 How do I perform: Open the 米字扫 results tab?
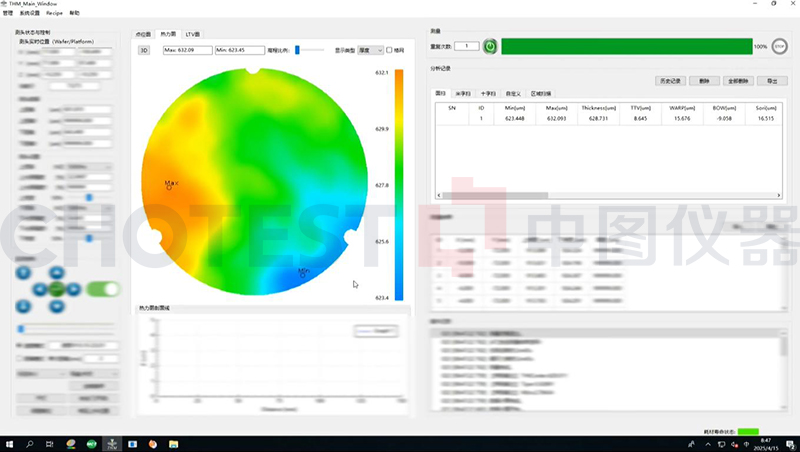pos(463,94)
